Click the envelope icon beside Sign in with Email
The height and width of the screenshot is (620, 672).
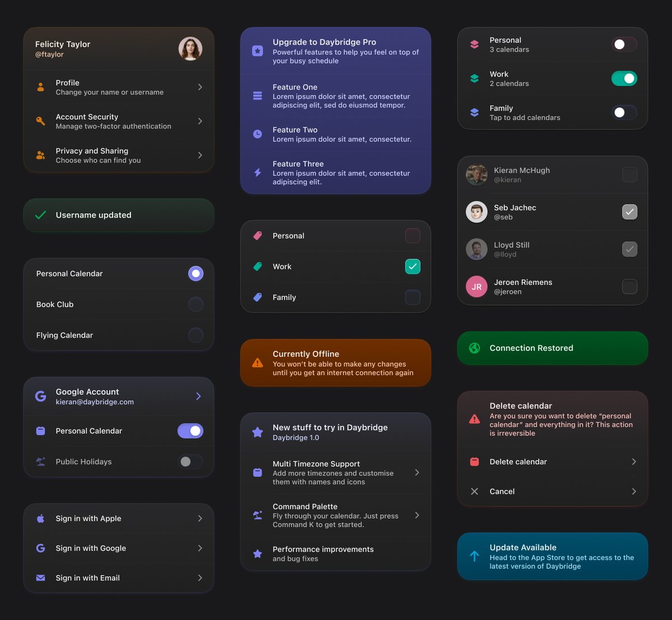[40, 578]
